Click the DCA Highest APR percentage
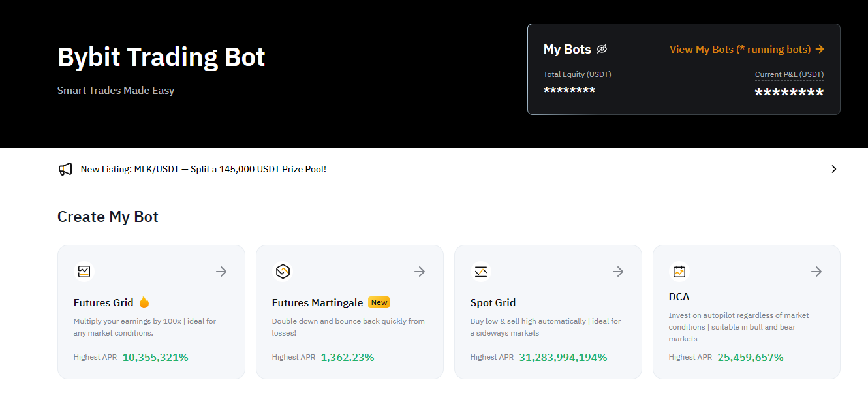This screenshot has width=868, height=393. [751, 357]
